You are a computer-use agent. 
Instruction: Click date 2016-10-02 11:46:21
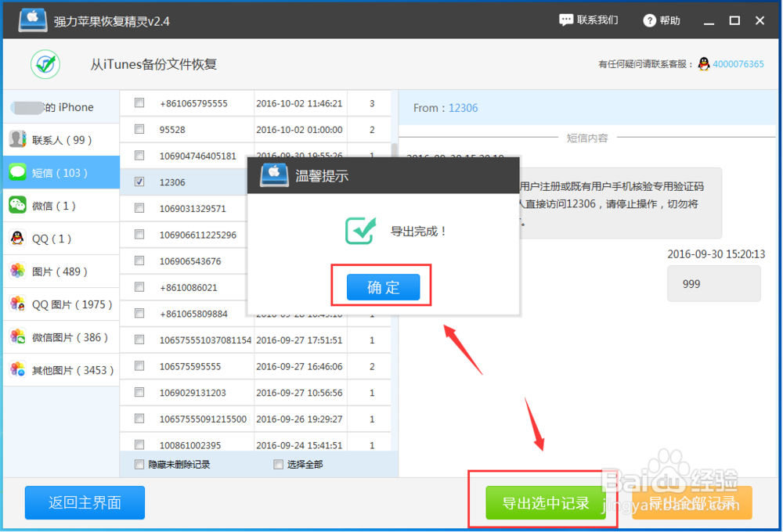click(x=299, y=103)
